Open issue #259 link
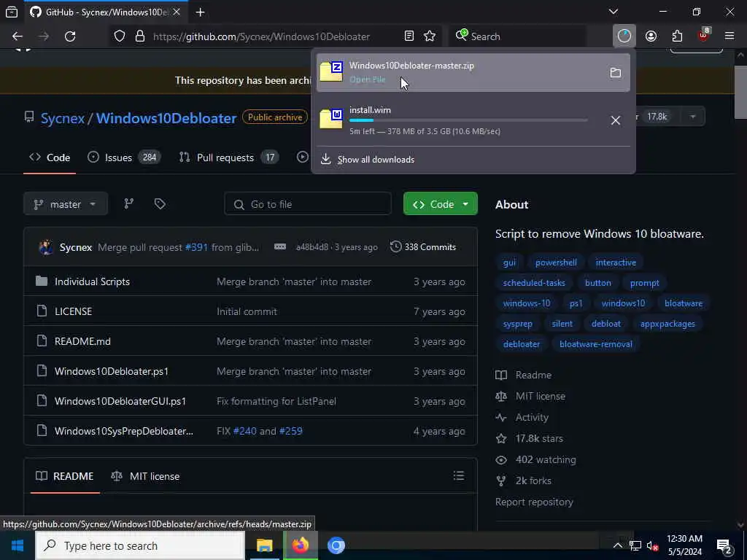 (290, 431)
